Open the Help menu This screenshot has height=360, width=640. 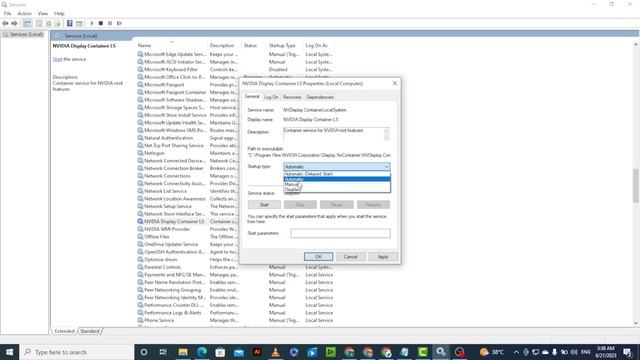pos(59,13)
